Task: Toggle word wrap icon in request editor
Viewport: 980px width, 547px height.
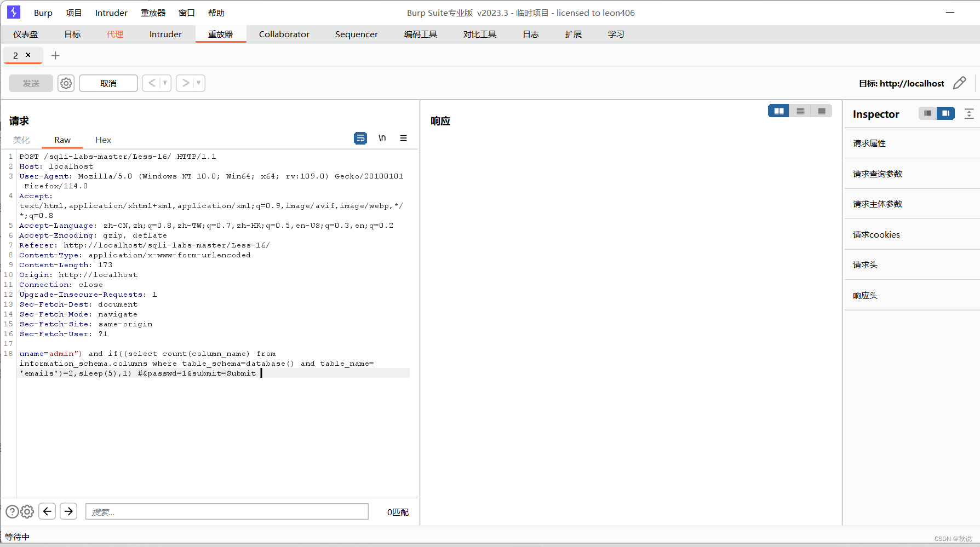Action: click(x=360, y=138)
